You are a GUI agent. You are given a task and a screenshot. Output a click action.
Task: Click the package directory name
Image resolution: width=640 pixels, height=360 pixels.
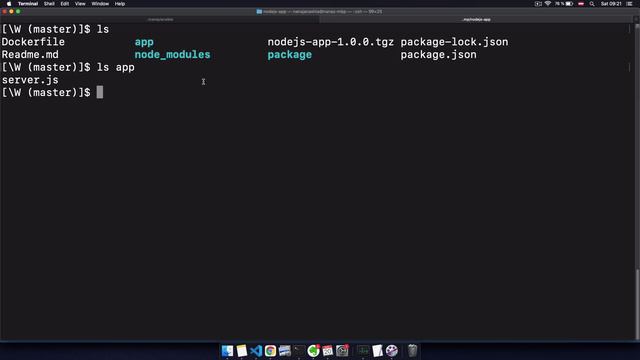click(289, 55)
